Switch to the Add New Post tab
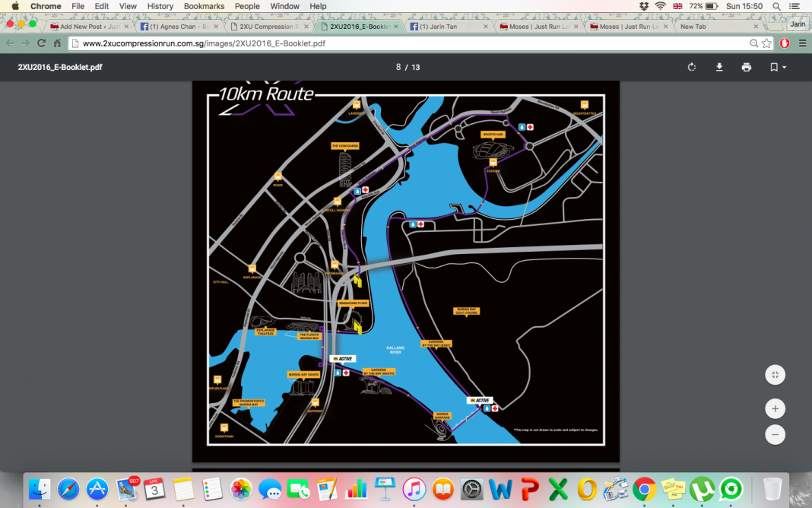Image resolution: width=812 pixels, height=508 pixels. click(90, 27)
